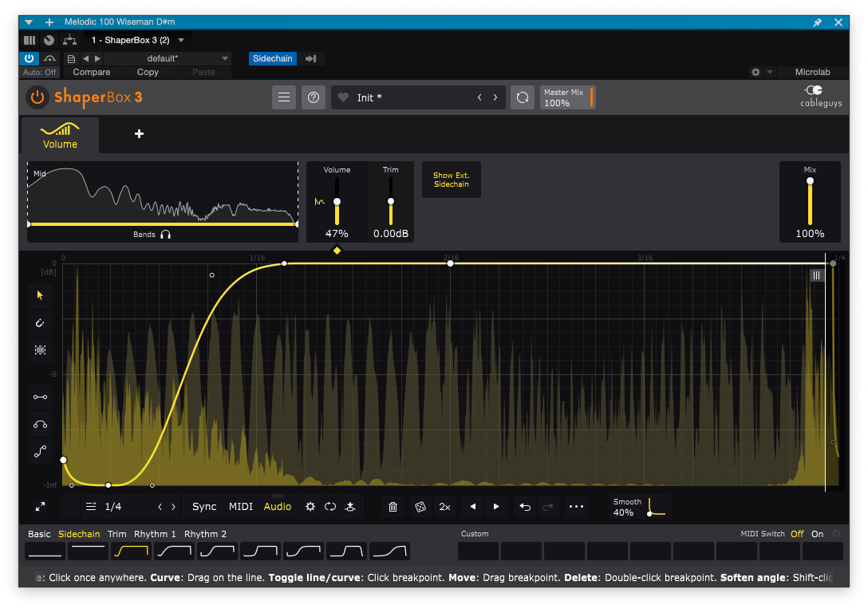Toggle the loop mode icon
Image resolution: width=868 pixels, height=609 pixels.
[330, 507]
